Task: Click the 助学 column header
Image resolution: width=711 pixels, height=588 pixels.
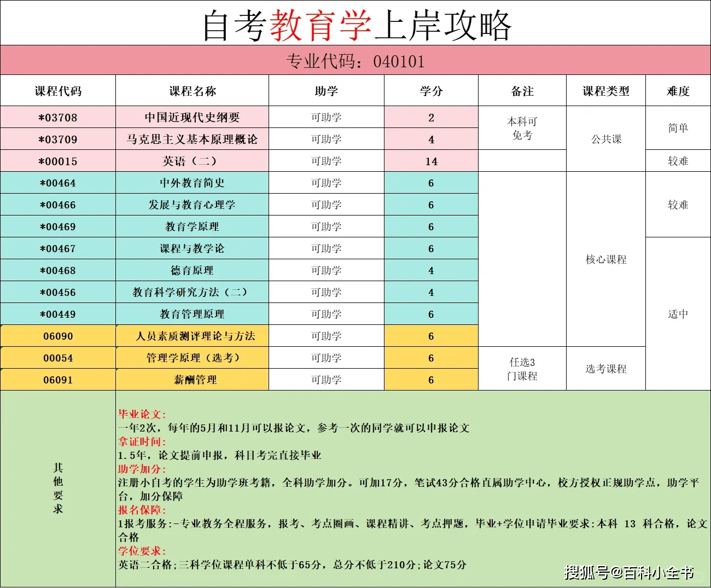Action: [327, 91]
